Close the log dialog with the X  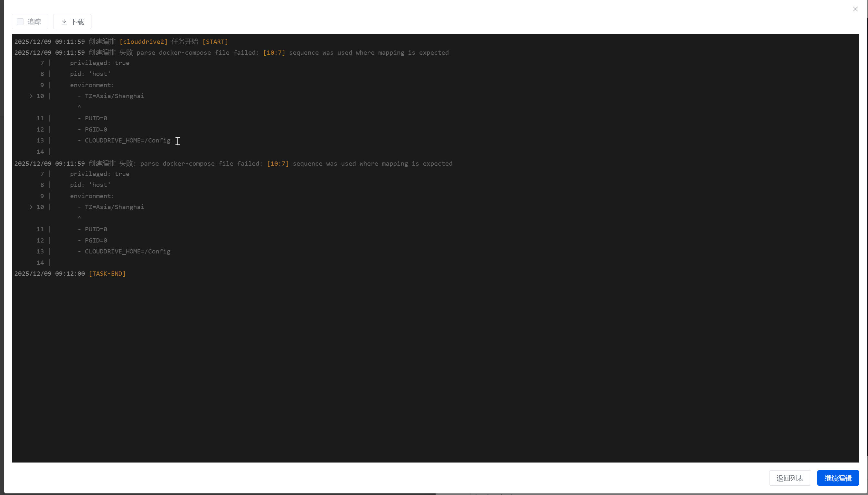click(855, 9)
